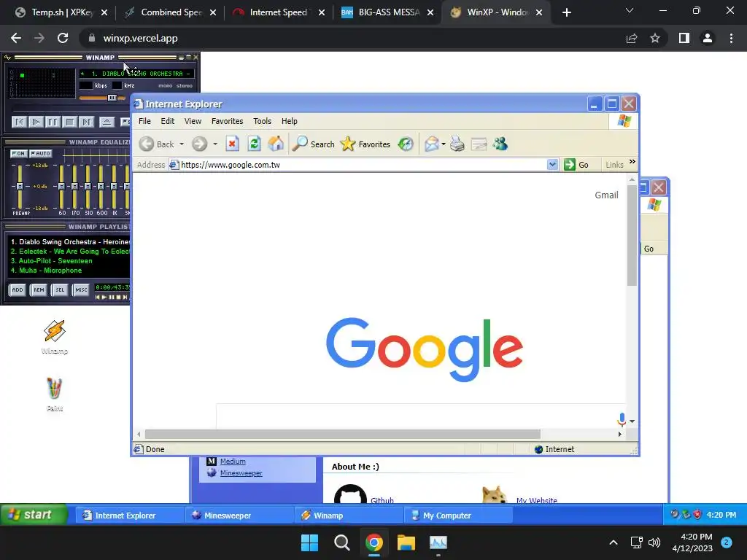747x560 pixels.
Task: Click the Go button beside address bar
Action: 576,165
